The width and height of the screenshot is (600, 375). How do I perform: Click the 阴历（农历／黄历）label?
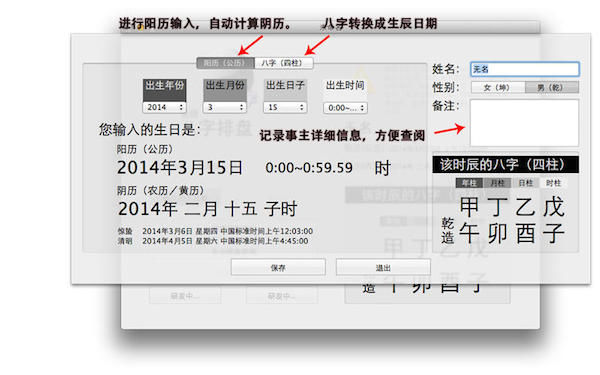point(161,191)
